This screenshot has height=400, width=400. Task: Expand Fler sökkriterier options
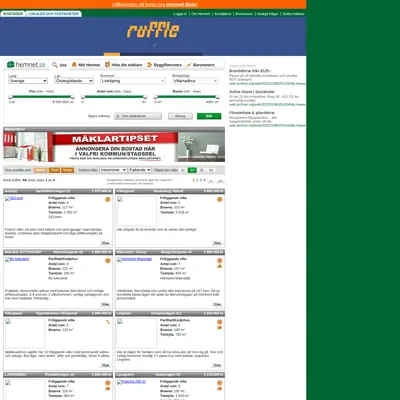[x=138, y=116]
